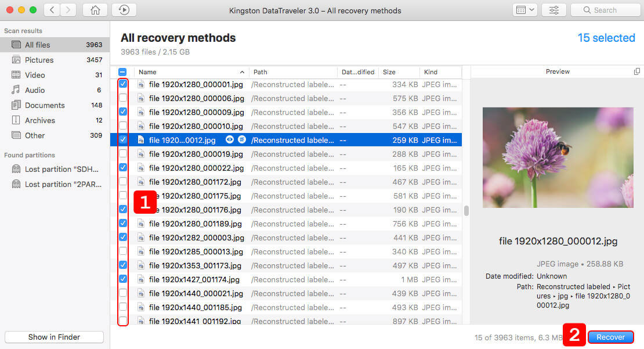
Task: Go forward with the right arrow button
Action: pos(68,10)
